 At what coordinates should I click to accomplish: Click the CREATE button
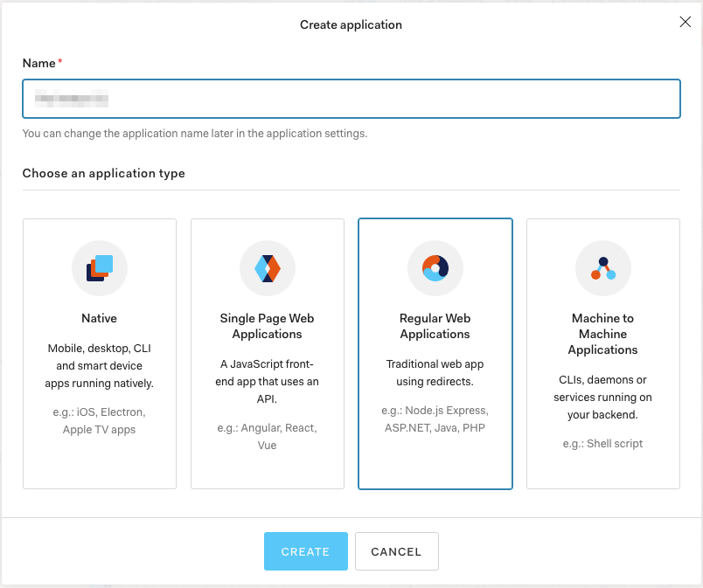pos(306,551)
